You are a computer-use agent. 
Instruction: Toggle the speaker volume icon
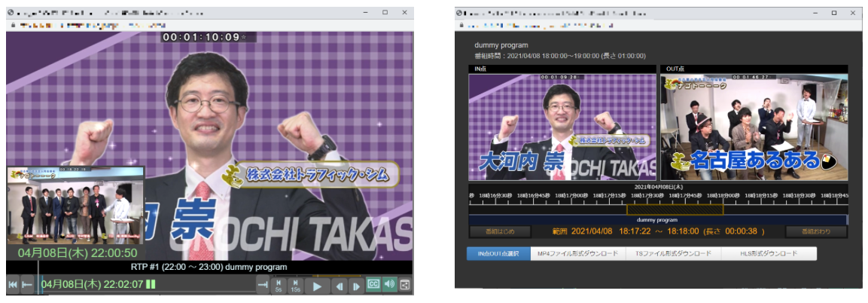coord(390,285)
